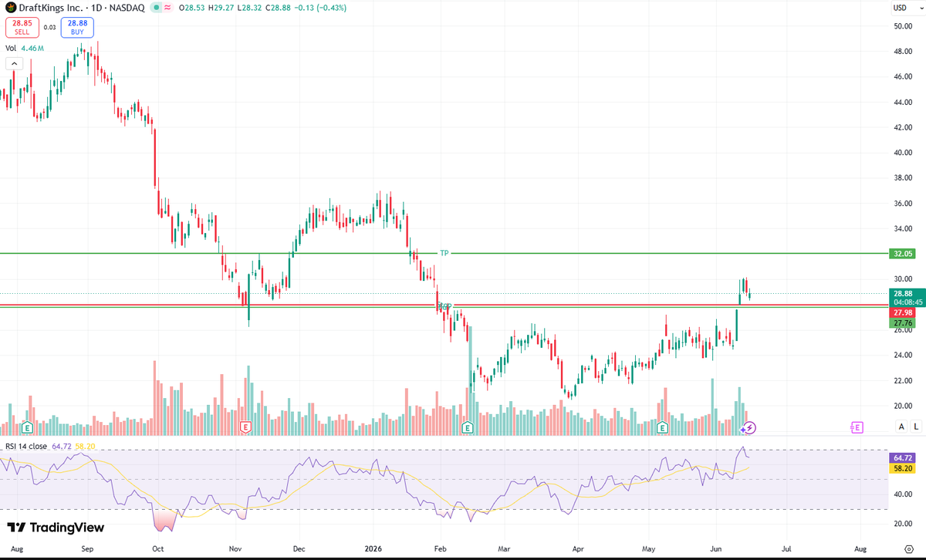The image size is (926, 560).
Task: Click the 28.88 BUY button
Action: click(78, 28)
